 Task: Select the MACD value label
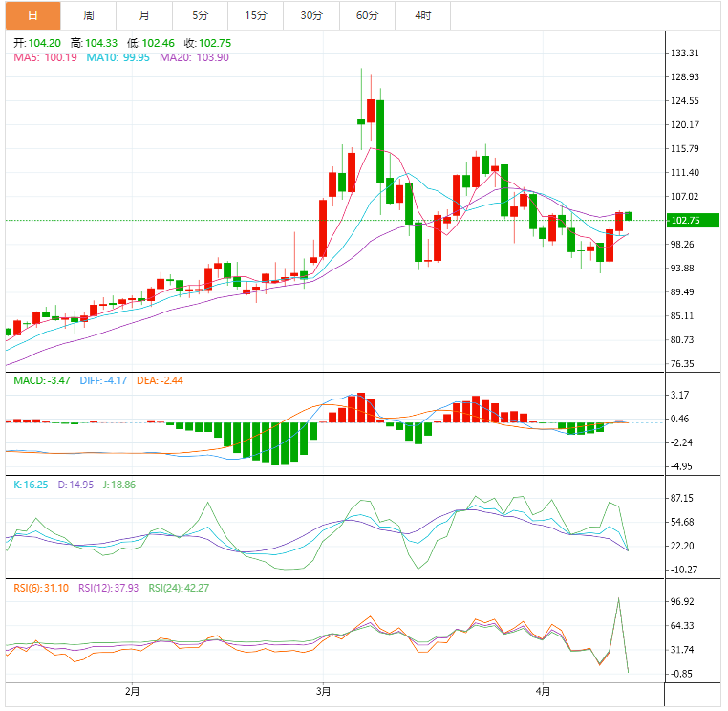tap(41, 380)
